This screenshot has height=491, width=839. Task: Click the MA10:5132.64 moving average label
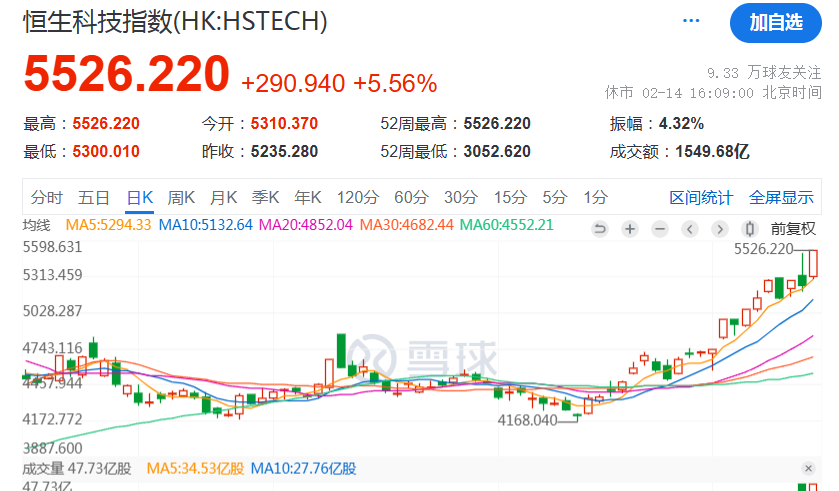coord(205,225)
